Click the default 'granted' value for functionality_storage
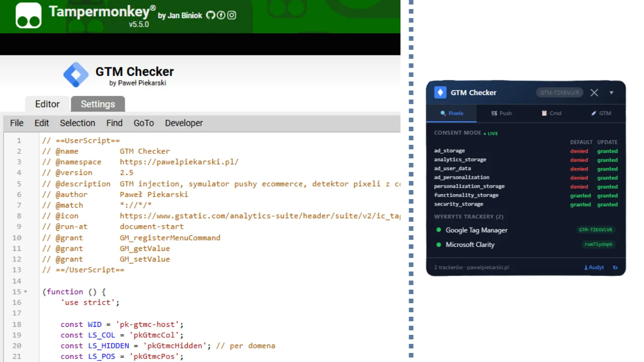This screenshot has height=362, width=644. click(580, 196)
